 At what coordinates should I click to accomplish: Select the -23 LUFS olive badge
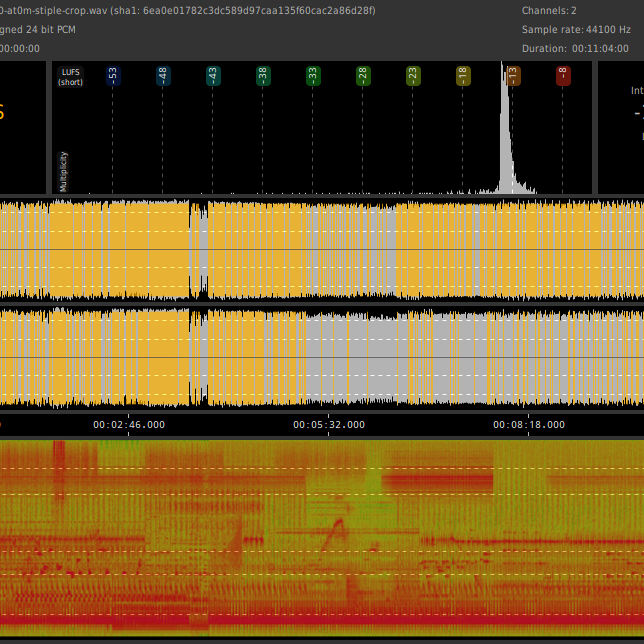413,76
